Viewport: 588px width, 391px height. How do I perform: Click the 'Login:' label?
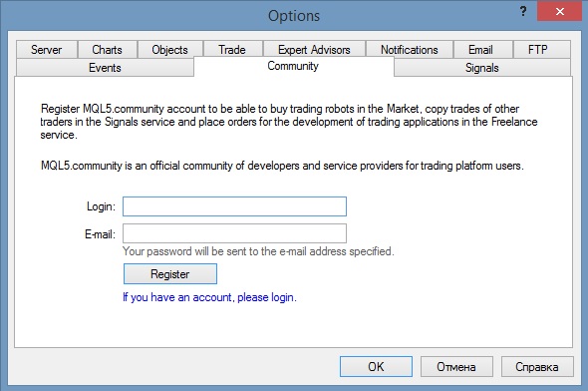pyautogui.click(x=101, y=206)
